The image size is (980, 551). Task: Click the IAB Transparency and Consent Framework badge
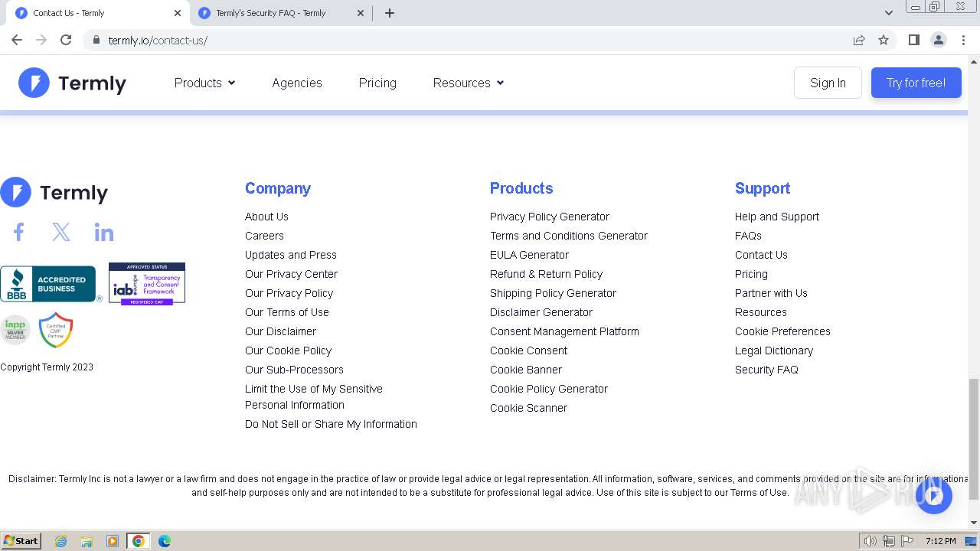tap(147, 283)
